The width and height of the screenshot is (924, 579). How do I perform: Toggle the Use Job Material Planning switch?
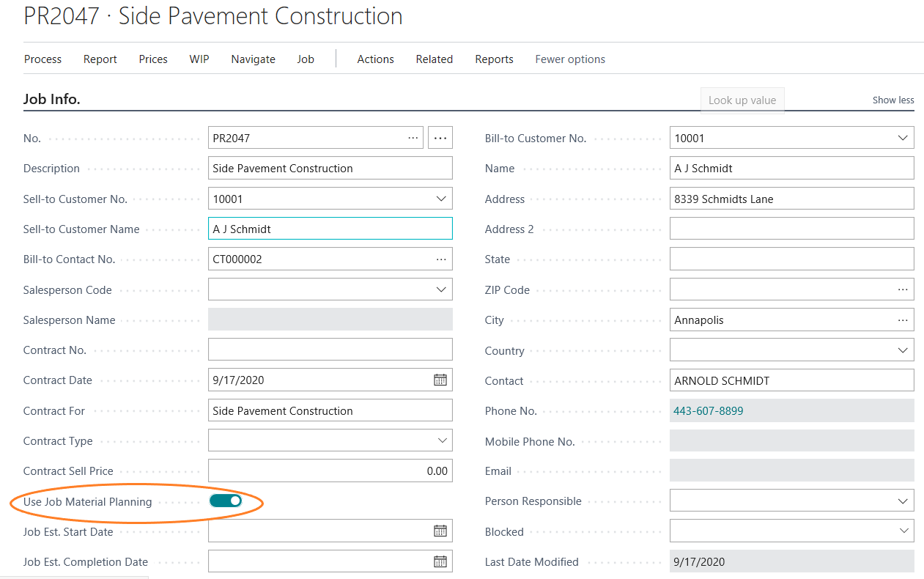[x=226, y=501]
